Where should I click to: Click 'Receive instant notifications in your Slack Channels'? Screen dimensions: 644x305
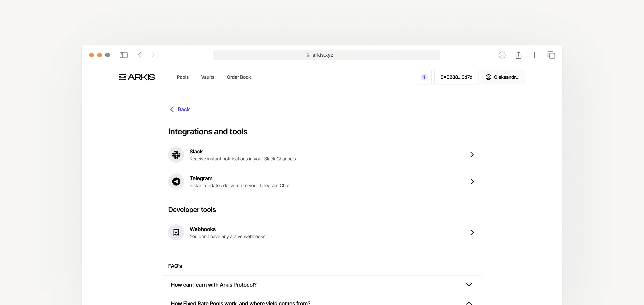pyautogui.click(x=243, y=159)
